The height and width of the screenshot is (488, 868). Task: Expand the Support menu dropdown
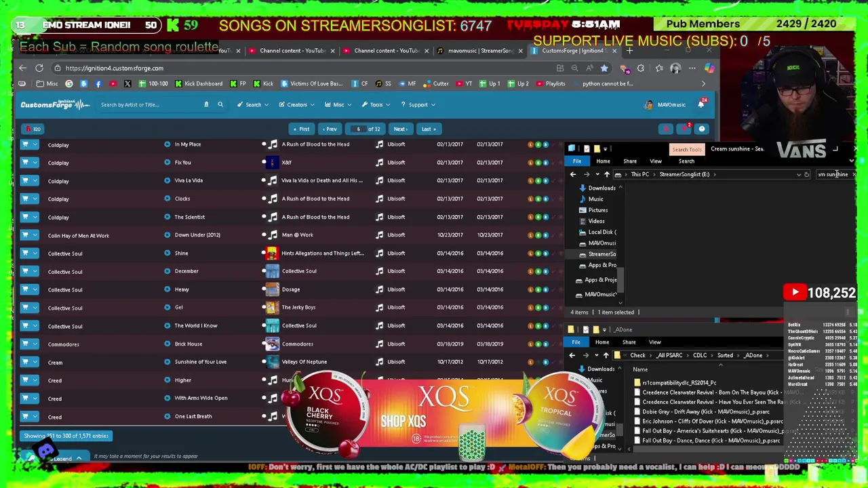[418, 104]
